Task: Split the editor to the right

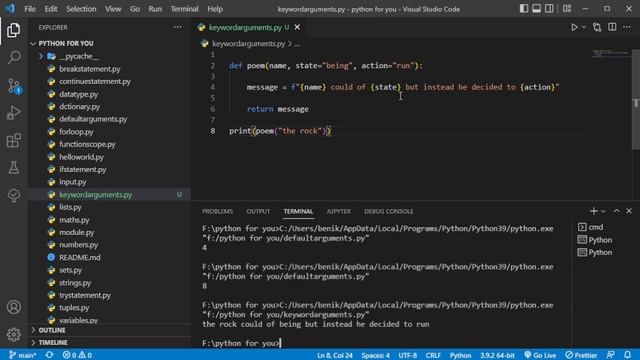Action: 612,27
